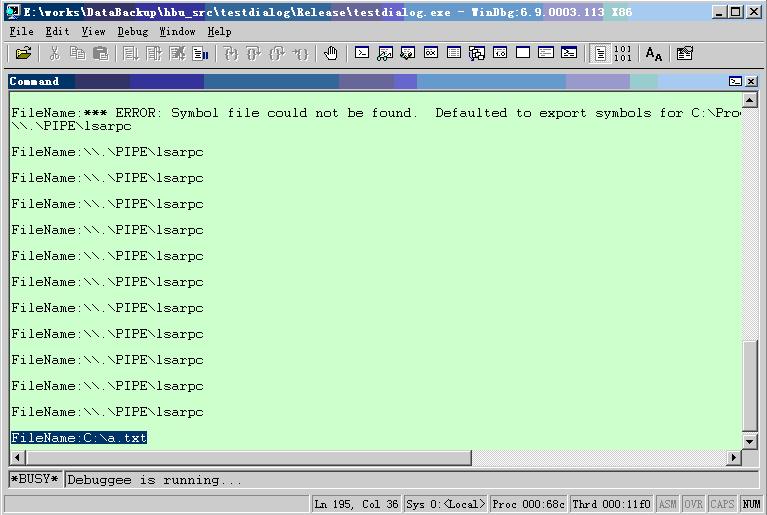Click the 'Sys 0:<Local>' status entry
This screenshot has width=767, height=515.
[x=445, y=504]
